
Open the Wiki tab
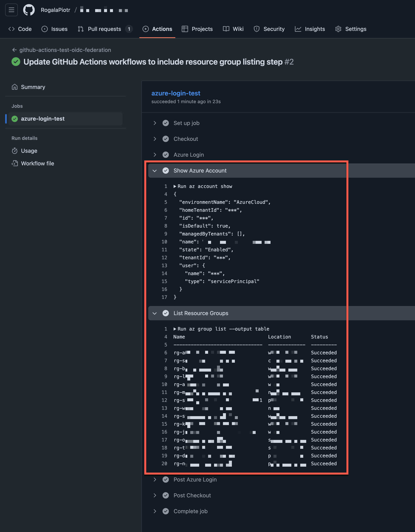[x=233, y=29]
